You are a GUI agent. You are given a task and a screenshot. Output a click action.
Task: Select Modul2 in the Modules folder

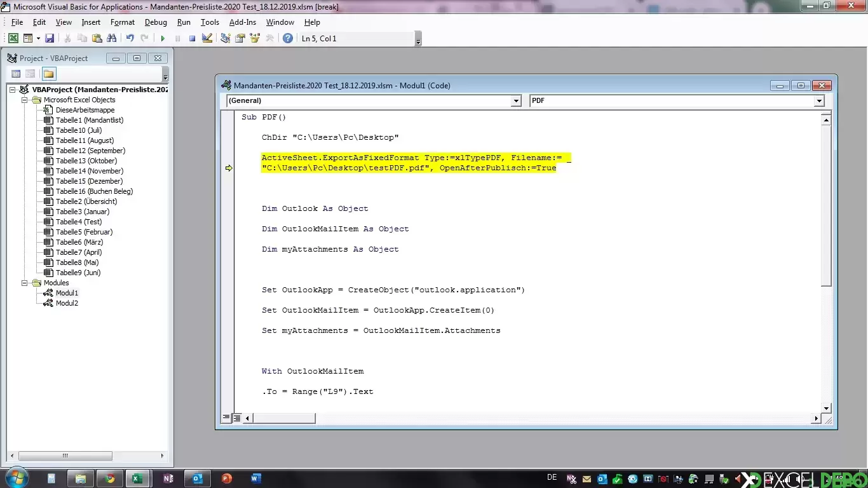click(67, 303)
